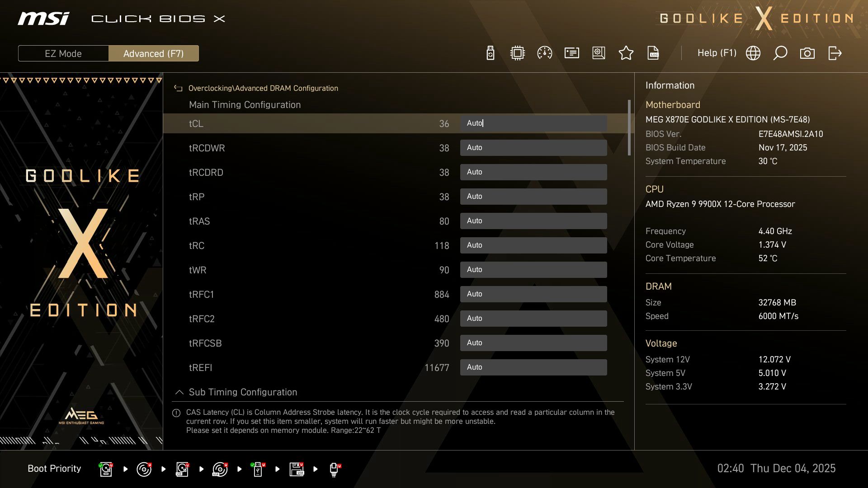Change BIOS language via the globe icon

(x=752, y=53)
